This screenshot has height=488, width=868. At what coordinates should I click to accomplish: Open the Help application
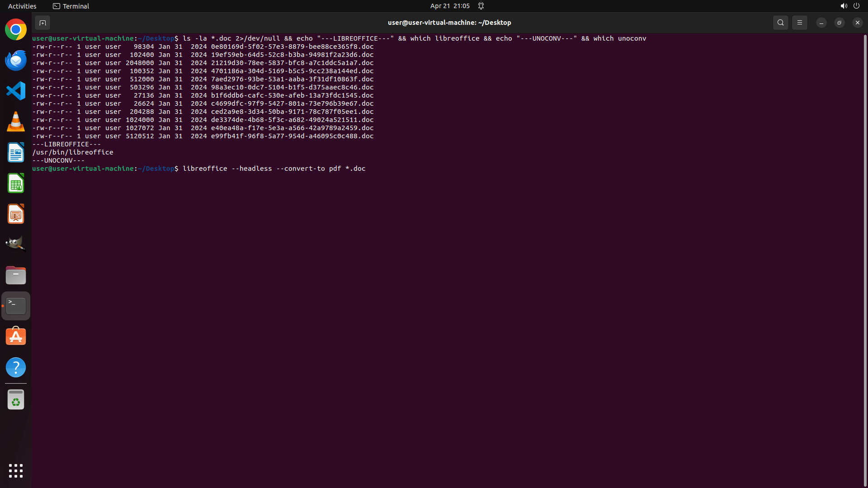[16, 367]
